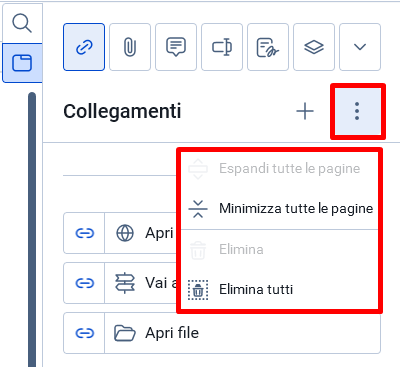Click the signpost icon in Vai a row
The height and width of the screenshot is (367, 400).
pyautogui.click(x=125, y=283)
